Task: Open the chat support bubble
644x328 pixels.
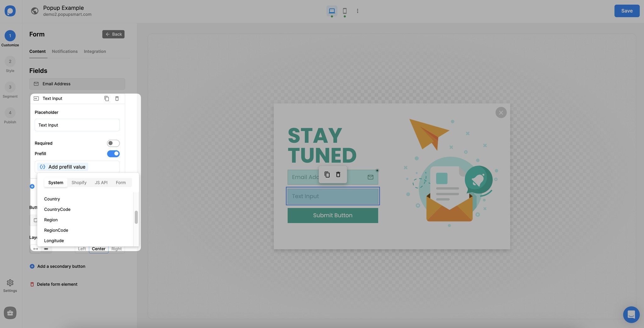Action: pos(631,314)
